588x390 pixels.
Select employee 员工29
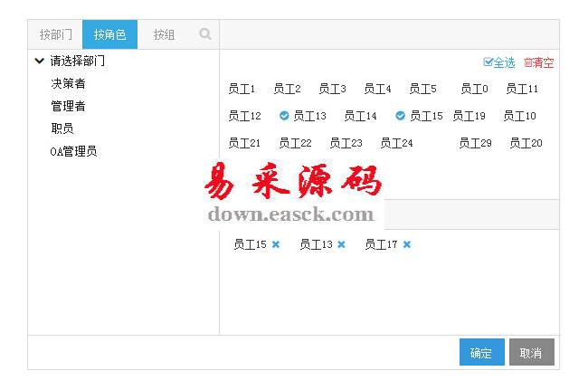tap(476, 143)
